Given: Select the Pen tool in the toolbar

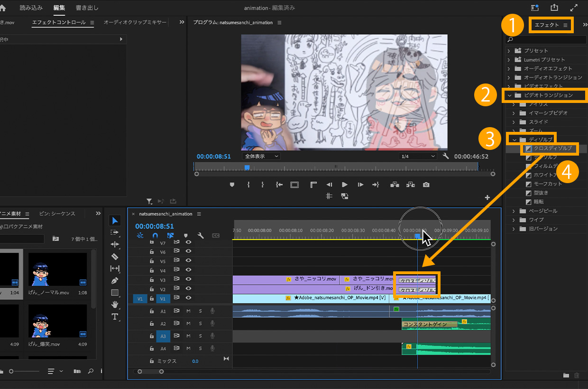Looking at the screenshot, I should click(x=115, y=281).
